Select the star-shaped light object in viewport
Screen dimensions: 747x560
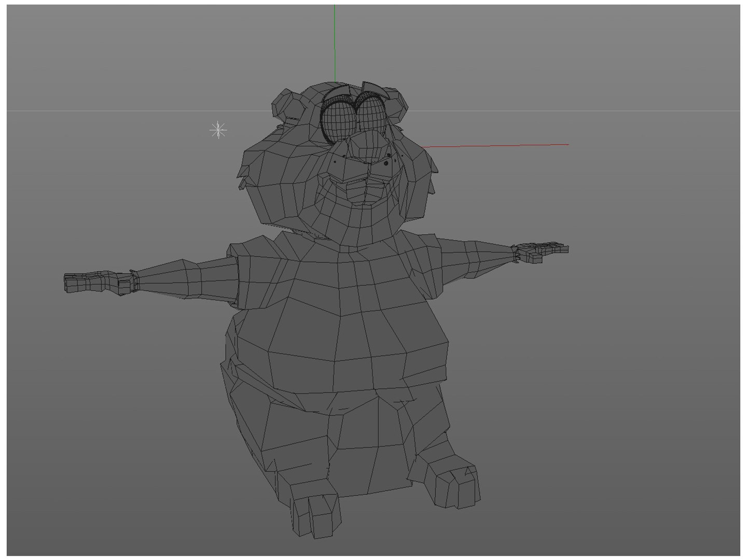pyautogui.click(x=218, y=130)
